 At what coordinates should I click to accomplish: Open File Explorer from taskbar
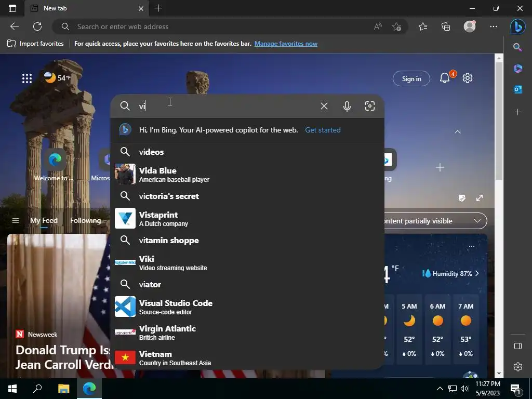tap(64, 389)
